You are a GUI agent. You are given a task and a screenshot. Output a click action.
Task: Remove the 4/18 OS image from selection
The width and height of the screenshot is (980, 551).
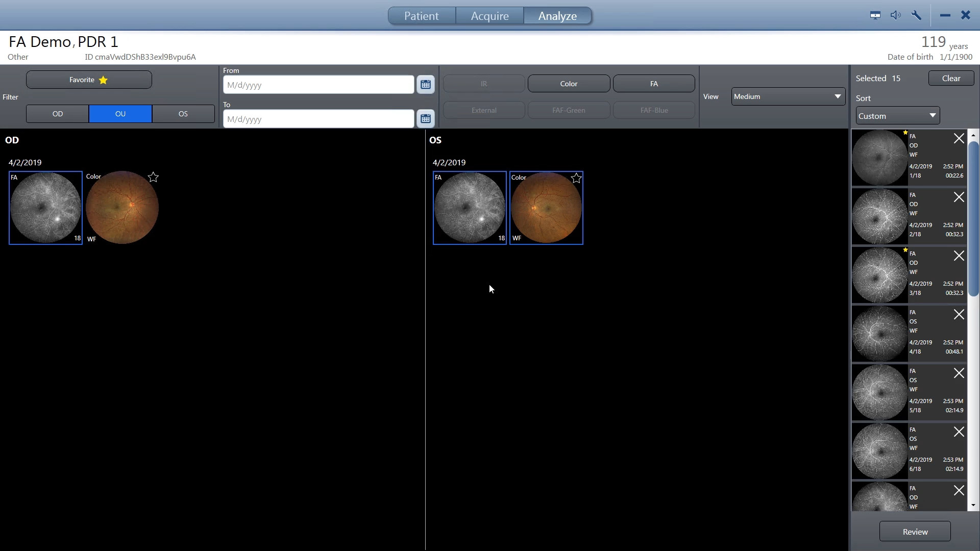(959, 314)
